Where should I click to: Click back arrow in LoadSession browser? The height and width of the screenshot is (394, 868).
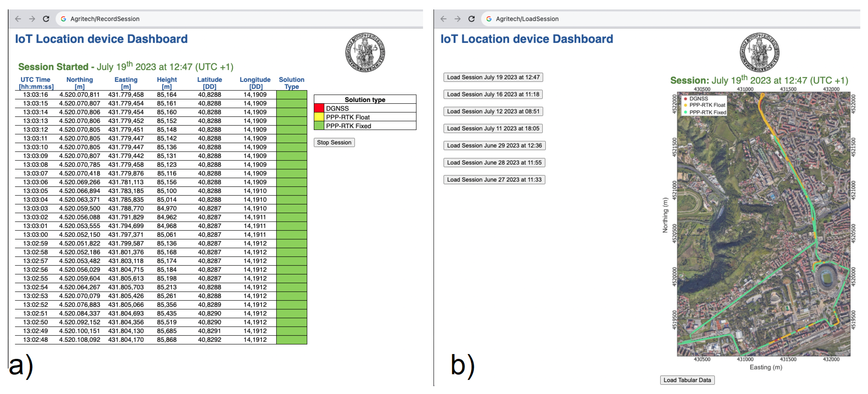pos(443,19)
